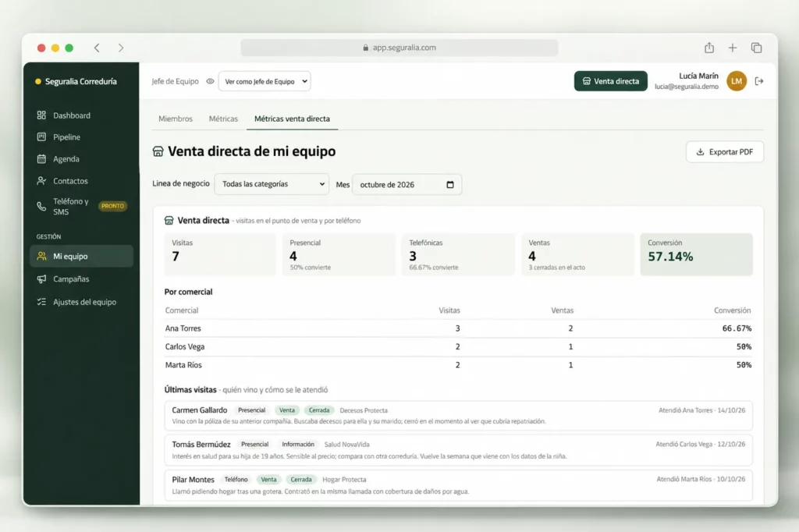
Task: Open Contactos person icon in sidebar
Action: pyautogui.click(x=42, y=180)
